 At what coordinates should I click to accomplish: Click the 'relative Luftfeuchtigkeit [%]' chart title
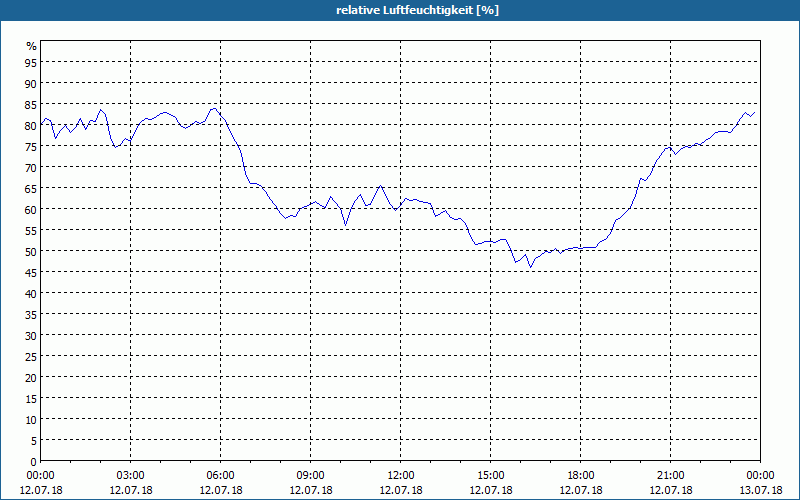[417, 10]
